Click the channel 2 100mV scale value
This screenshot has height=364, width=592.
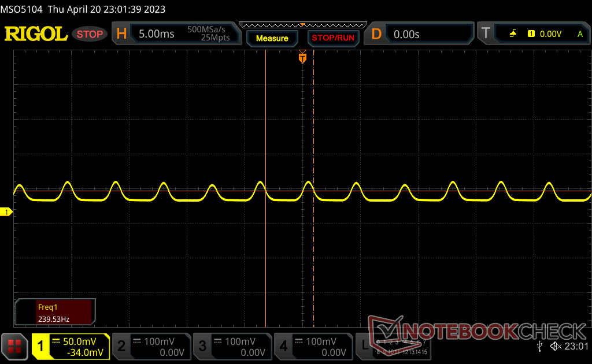pos(159,341)
